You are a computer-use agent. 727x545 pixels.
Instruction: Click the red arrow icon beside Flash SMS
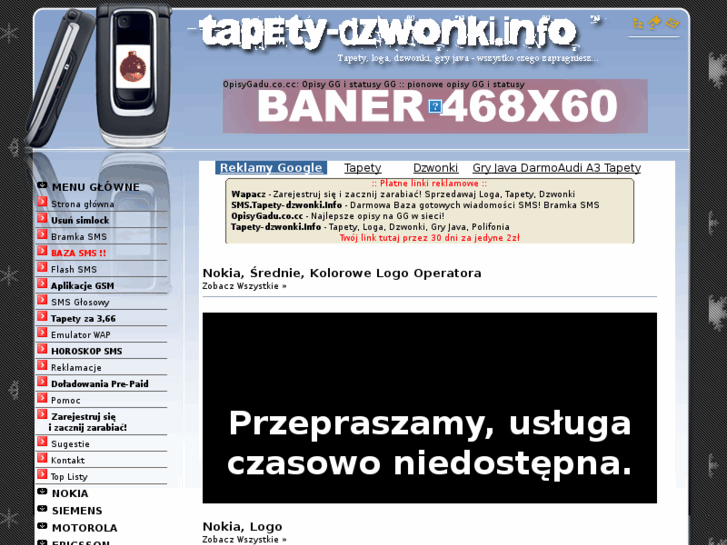42,267
